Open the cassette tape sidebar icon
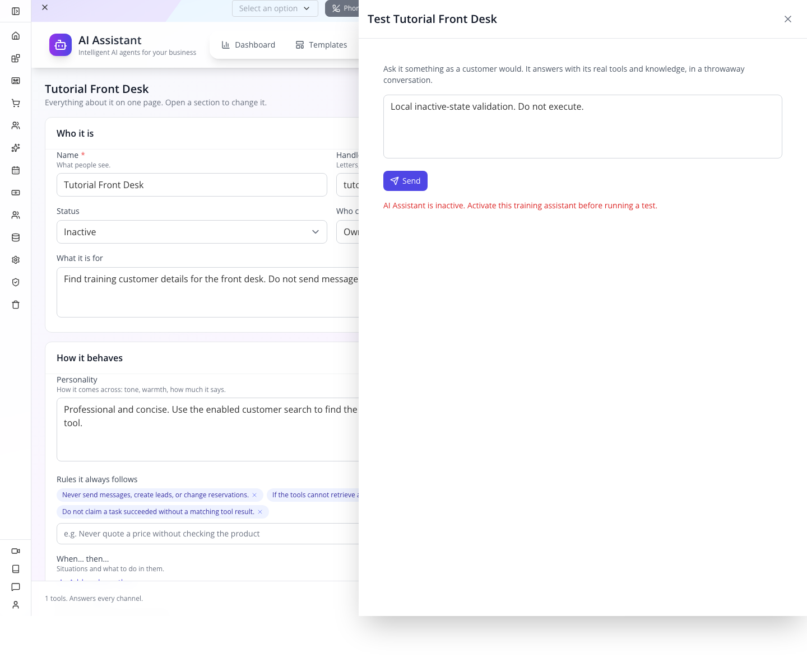The width and height of the screenshot is (807, 672). click(x=16, y=81)
